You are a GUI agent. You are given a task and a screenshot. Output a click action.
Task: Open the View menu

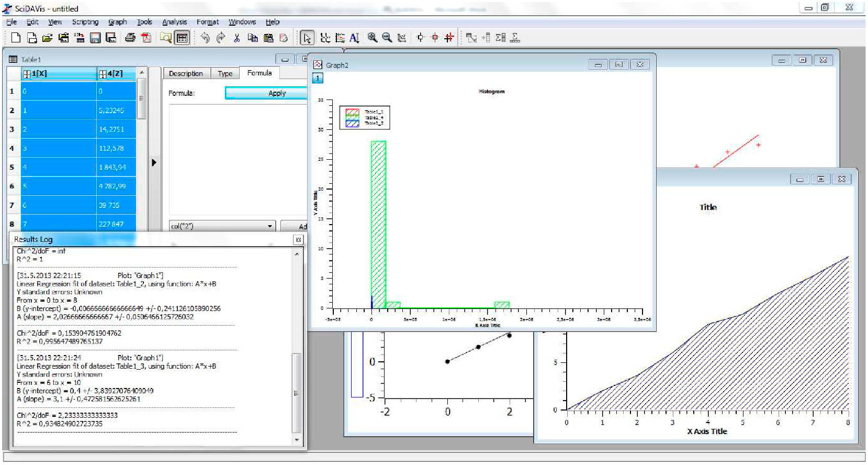(55, 22)
